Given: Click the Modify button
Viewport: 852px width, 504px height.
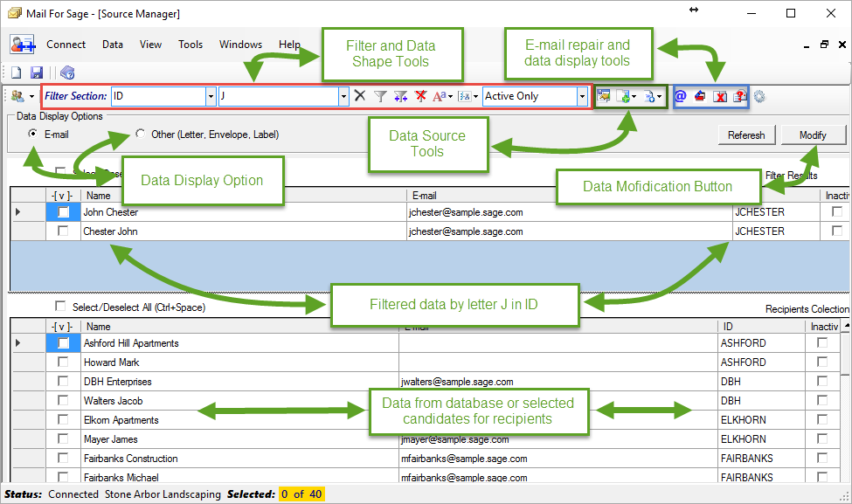Looking at the screenshot, I should click(813, 135).
